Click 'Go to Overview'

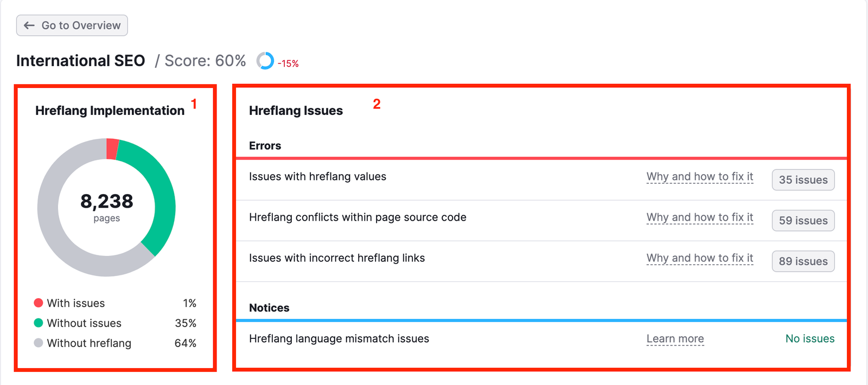72,25
